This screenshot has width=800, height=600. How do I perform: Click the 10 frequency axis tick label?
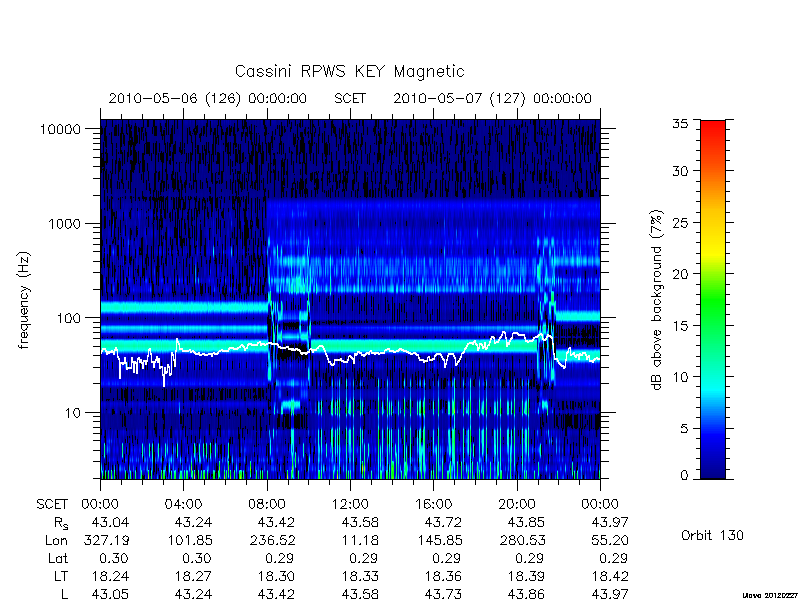(73, 413)
